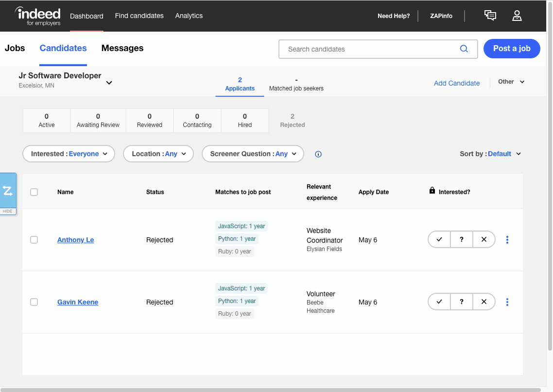This screenshot has width=553, height=392.
Task: Open the messages chat icon in header
Action: (x=490, y=16)
